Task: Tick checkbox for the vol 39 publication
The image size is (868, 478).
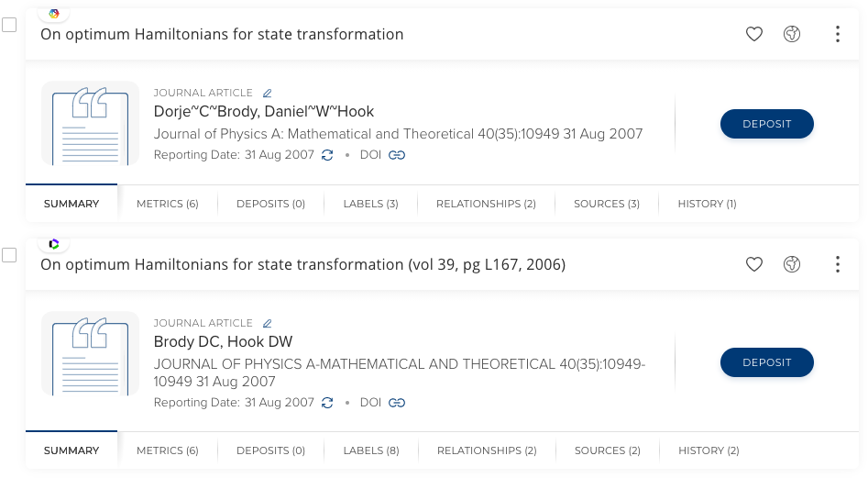Action: pyautogui.click(x=9, y=255)
